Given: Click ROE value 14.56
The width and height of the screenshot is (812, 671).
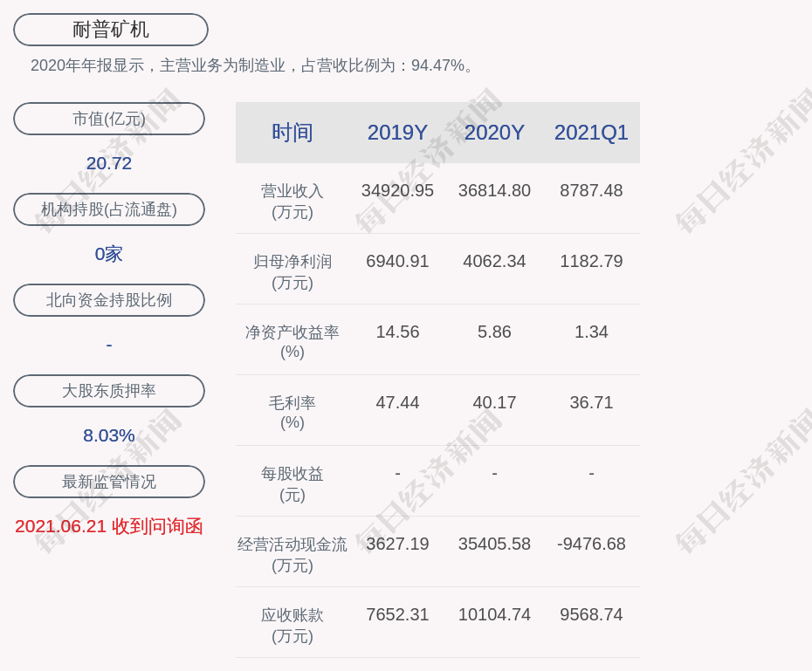Looking at the screenshot, I should (x=398, y=332).
